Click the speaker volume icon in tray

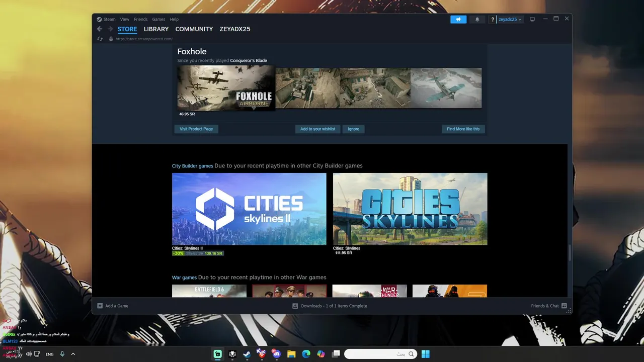tap(29, 354)
